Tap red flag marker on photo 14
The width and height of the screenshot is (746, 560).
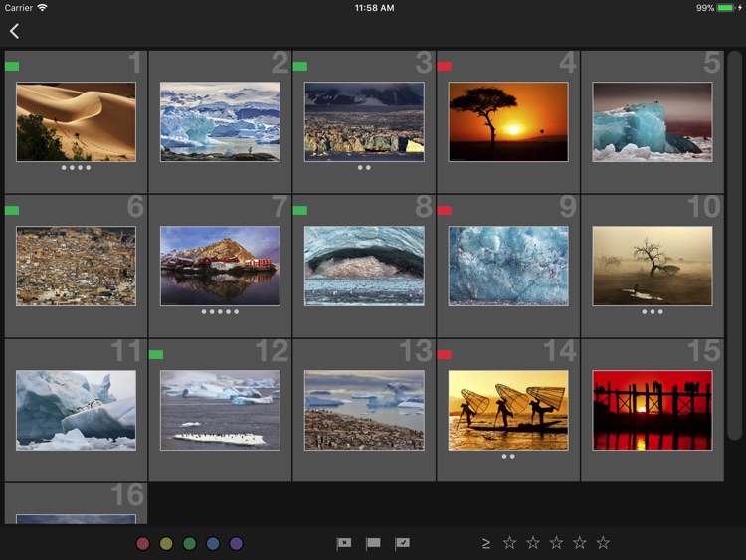pos(445,354)
